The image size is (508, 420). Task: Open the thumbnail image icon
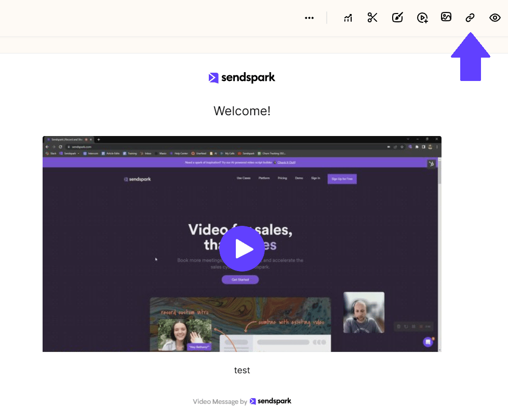(446, 17)
